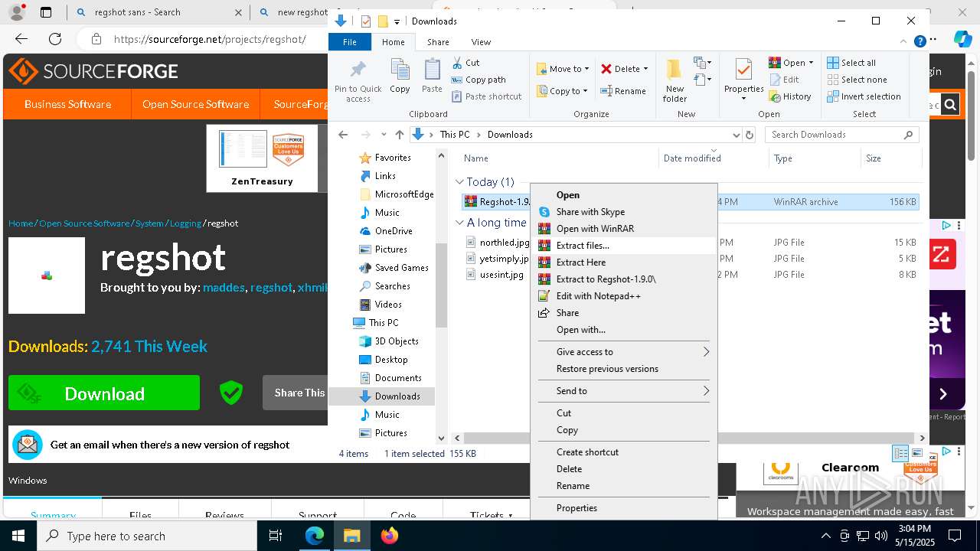The height and width of the screenshot is (551, 980).
Task: Switch to the Share ribbon tab
Action: pyautogui.click(x=438, y=42)
